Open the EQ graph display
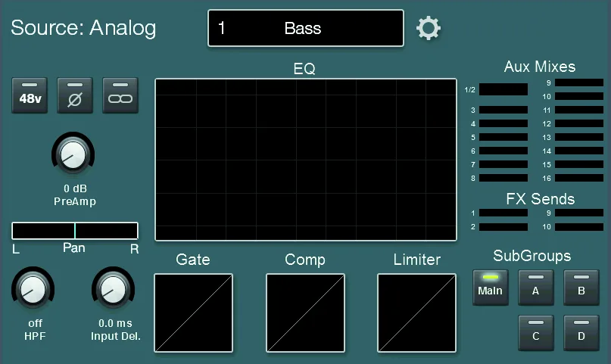Screen dimensions: 611x364 click(x=306, y=160)
